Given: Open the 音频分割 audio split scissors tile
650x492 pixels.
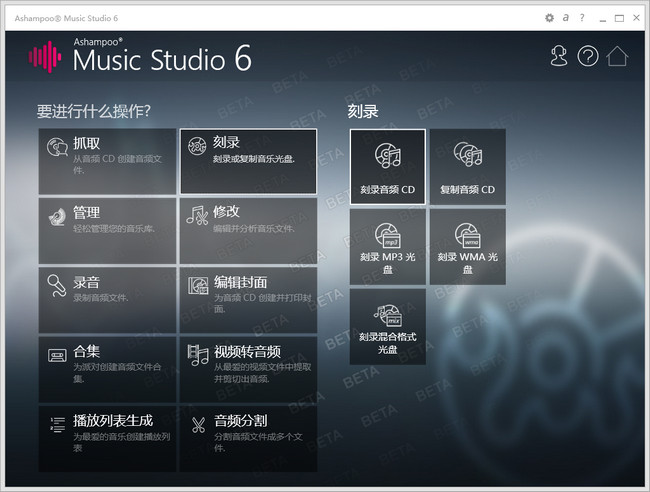Looking at the screenshot, I should (x=248, y=439).
